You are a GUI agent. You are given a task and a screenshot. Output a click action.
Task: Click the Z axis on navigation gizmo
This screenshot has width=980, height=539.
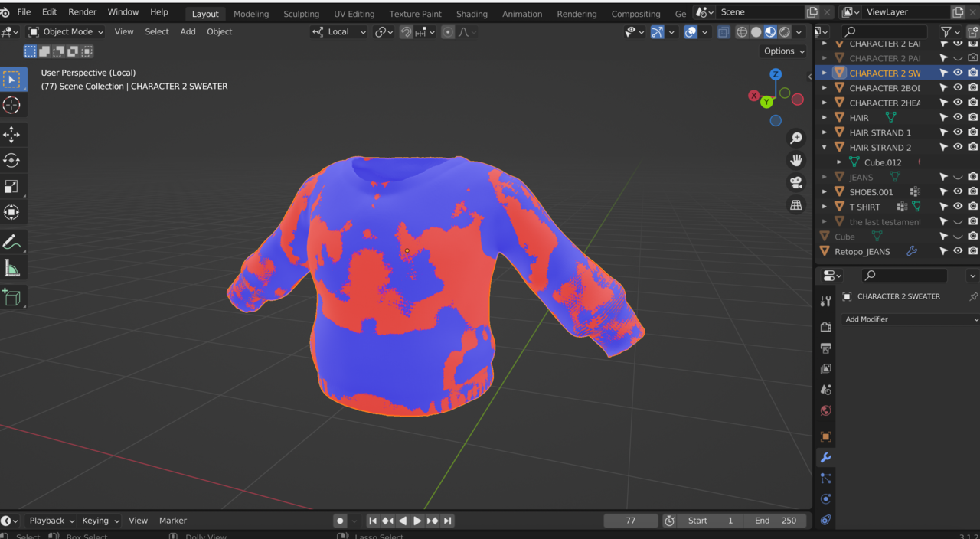[x=776, y=74]
